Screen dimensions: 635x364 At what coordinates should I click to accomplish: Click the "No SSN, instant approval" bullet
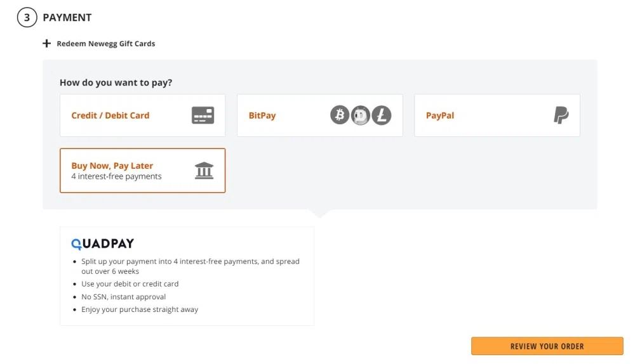[123, 297]
